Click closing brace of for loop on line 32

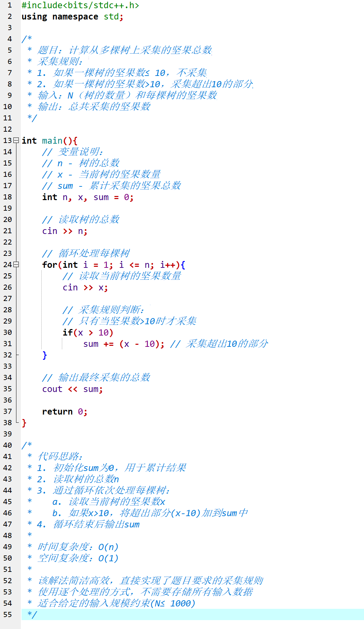click(44, 355)
